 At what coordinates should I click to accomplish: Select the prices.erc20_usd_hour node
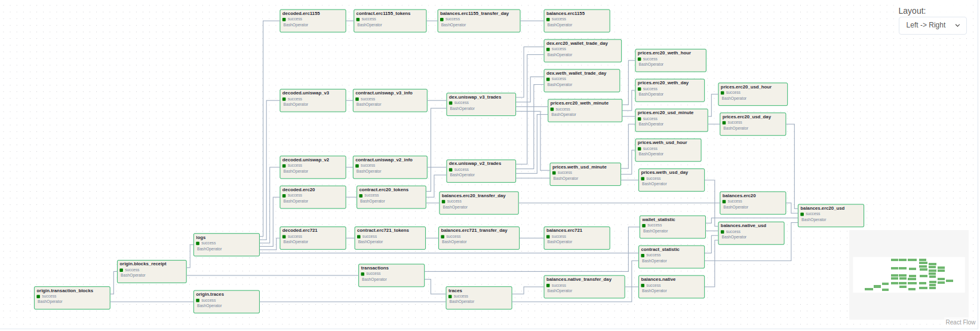tap(753, 94)
